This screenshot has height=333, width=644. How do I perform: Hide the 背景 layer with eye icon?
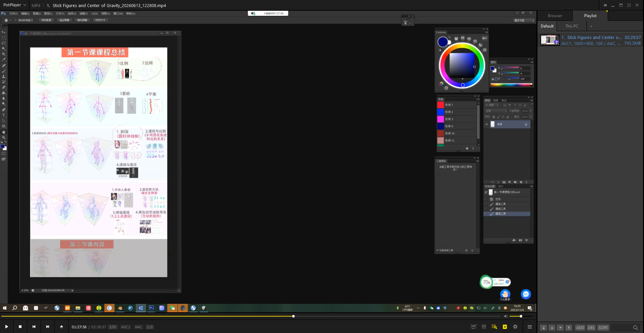point(486,124)
